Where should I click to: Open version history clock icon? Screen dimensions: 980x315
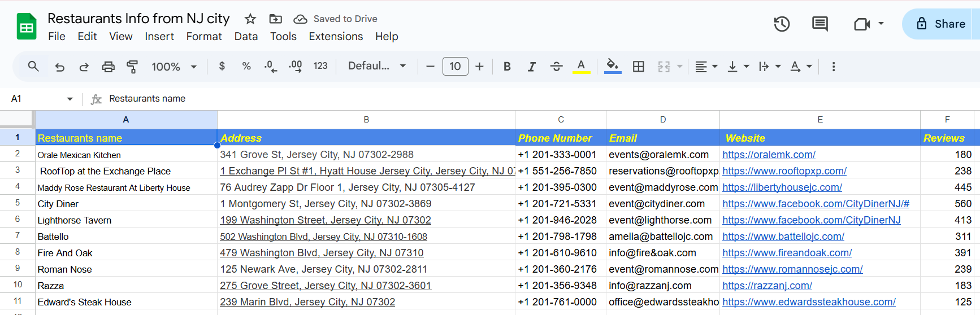coord(782,24)
